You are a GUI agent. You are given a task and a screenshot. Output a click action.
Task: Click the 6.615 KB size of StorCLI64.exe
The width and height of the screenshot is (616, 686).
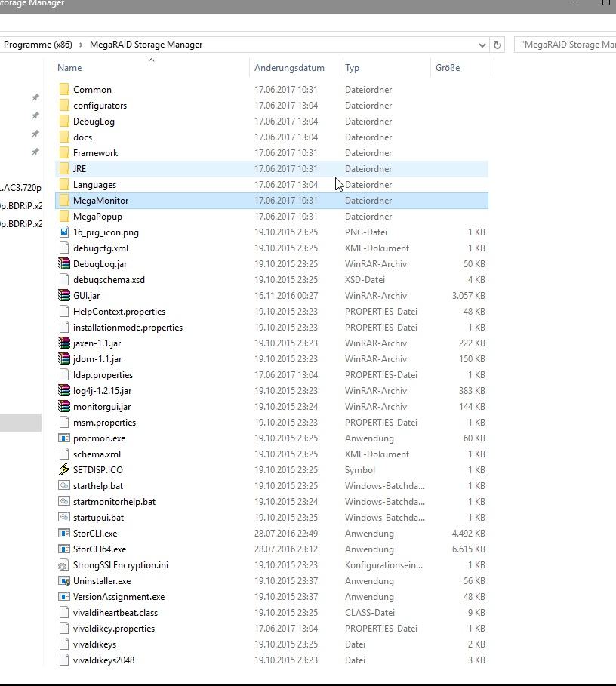pos(469,549)
